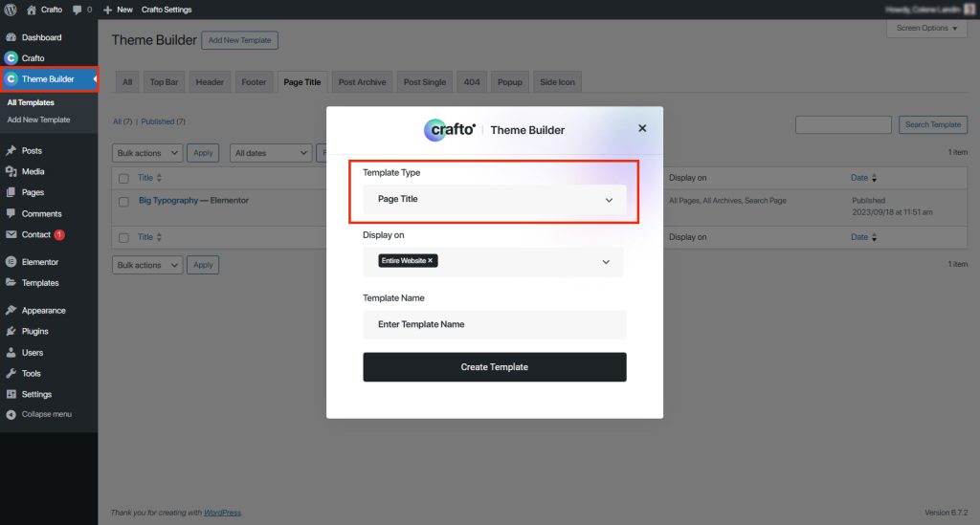Switch to Side Icon tab
980x525 pixels.
[x=557, y=82]
